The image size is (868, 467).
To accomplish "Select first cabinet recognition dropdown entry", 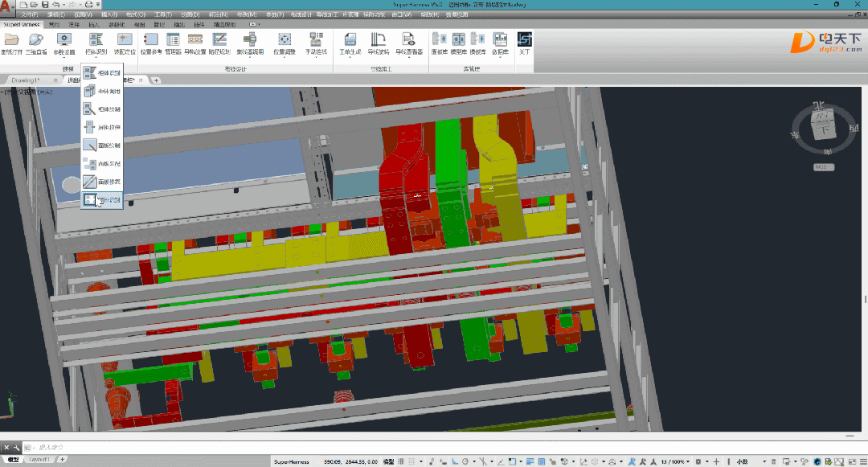I will (x=102, y=73).
